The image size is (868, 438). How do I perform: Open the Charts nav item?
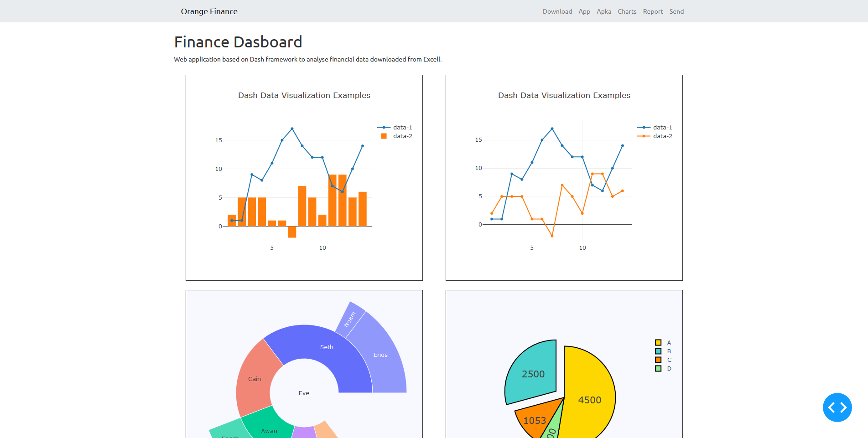(x=627, y=11)
